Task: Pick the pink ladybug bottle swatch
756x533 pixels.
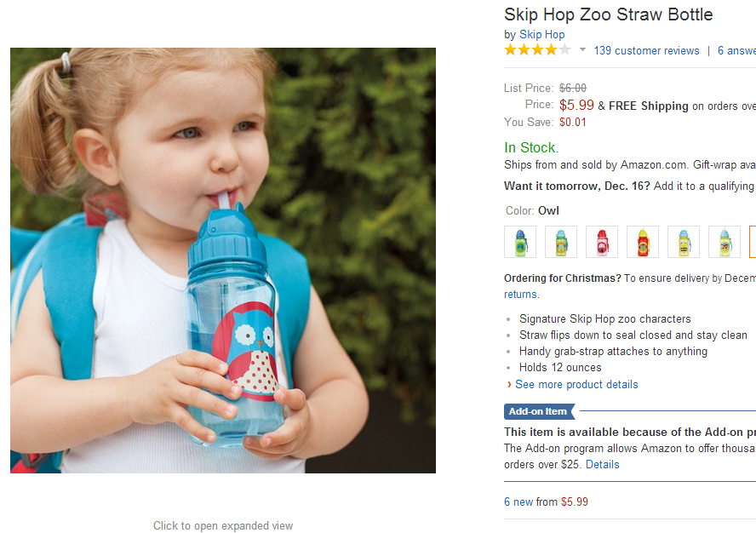Action: click(x=601, y=242)
